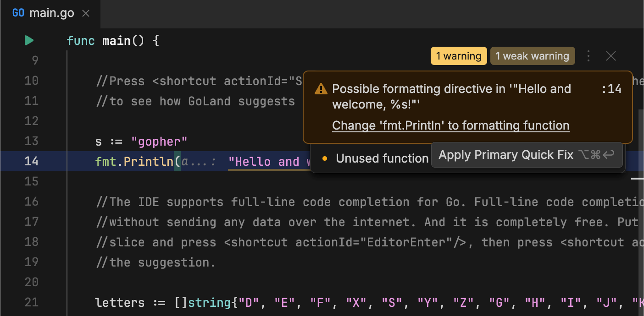Click the orange bullet beside Unused function

[x=325, y=158]
